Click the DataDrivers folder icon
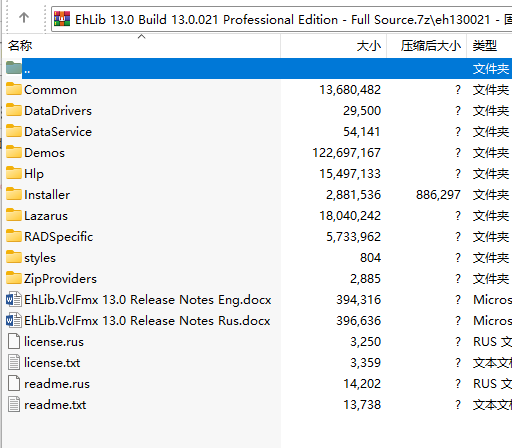 click(x=14, y=110)
